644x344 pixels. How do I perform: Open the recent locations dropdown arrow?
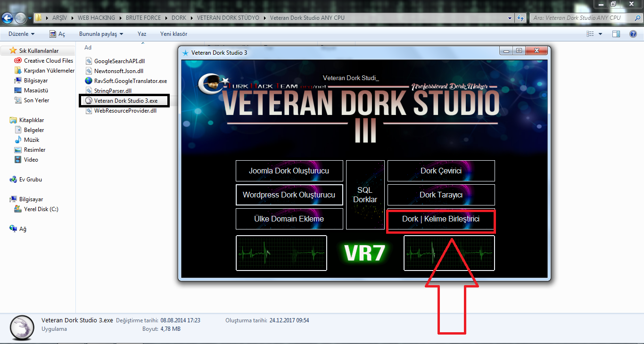tap(30, 18)
